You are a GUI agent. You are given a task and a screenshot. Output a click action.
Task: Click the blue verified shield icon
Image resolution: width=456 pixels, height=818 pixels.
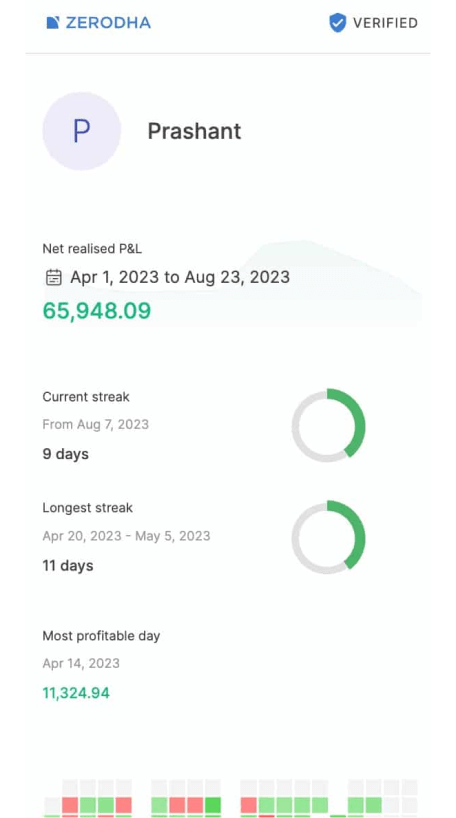tap(338, 23)
